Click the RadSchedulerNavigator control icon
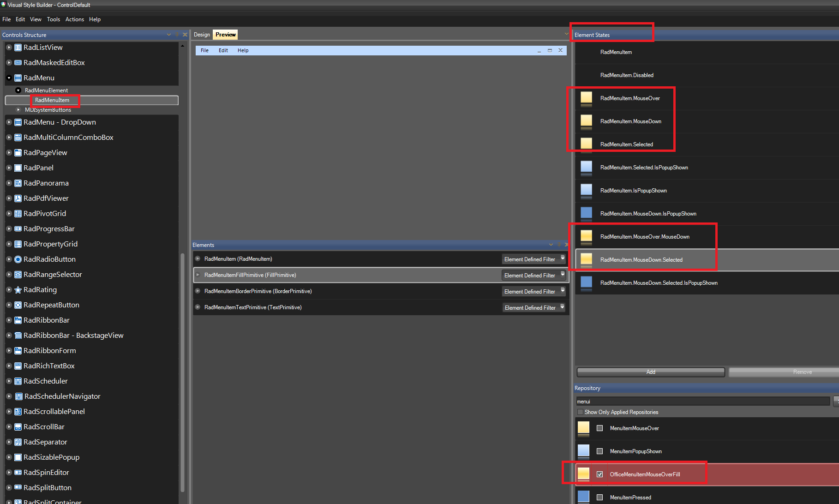The height and width of the screenshot is (504, 839). coord(19,396)
